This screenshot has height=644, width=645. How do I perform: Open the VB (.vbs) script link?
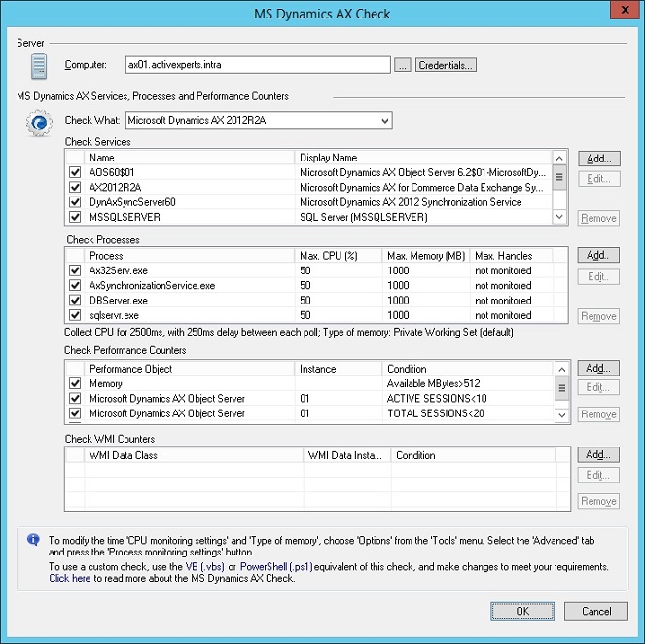pos(205,567)
